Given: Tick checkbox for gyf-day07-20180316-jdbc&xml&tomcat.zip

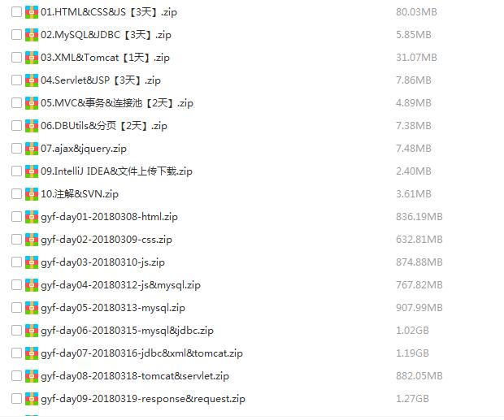Looking at the screenshot, I should coord(16,353).
